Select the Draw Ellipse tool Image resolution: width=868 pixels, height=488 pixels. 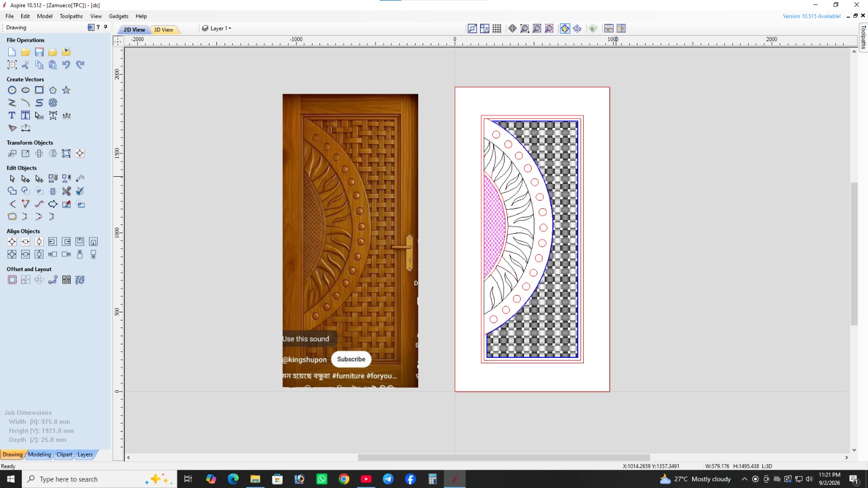25,90
